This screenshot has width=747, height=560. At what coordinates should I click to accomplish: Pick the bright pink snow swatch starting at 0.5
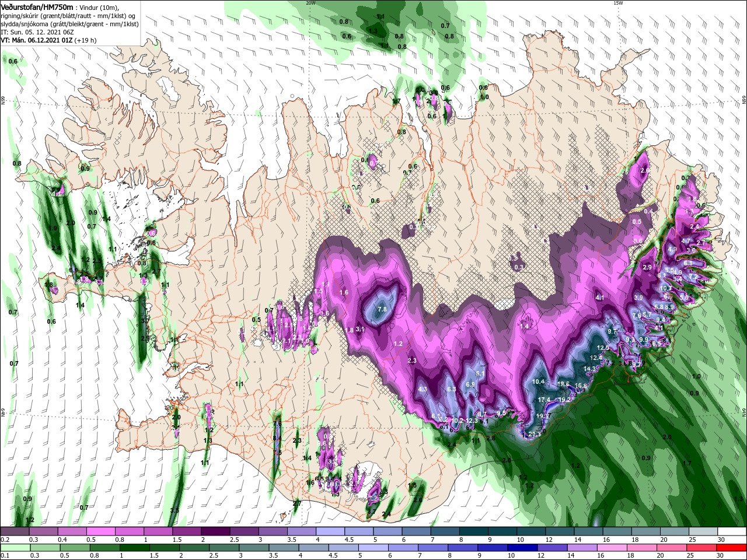click(x=100, y=531)
